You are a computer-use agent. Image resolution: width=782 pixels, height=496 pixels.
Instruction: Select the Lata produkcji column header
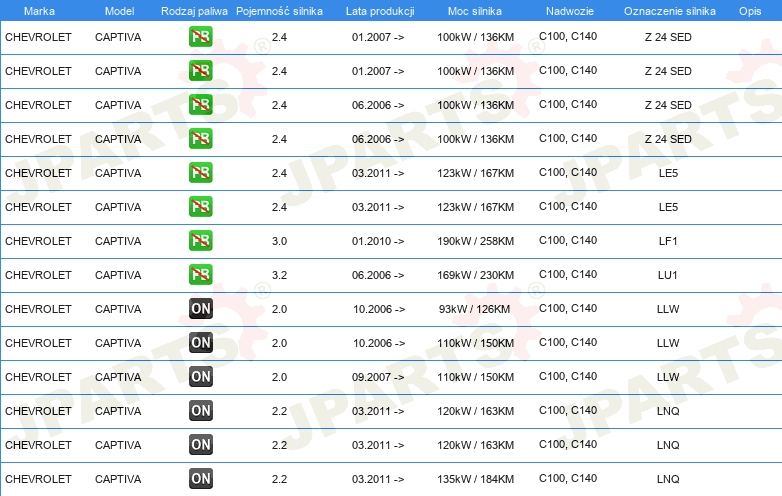[x=380, y=11]
